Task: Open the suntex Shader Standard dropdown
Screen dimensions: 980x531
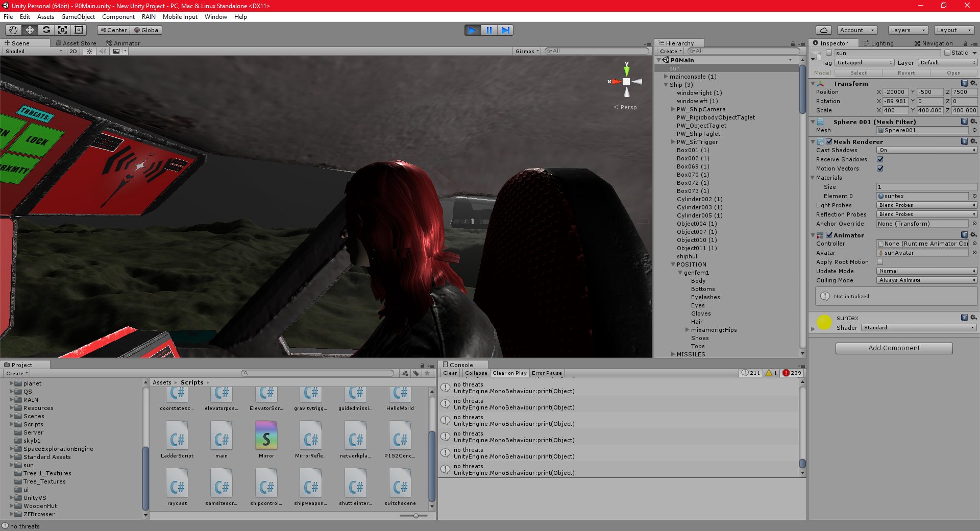Action: coord(919,328)
